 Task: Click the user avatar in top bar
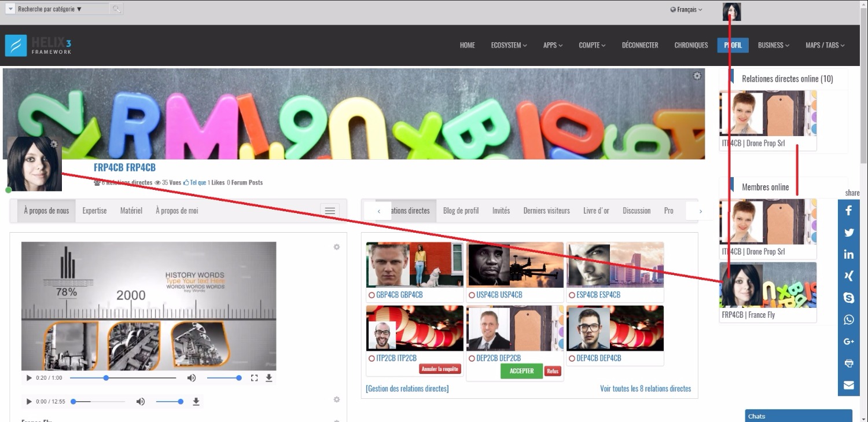tap(731, 12)
